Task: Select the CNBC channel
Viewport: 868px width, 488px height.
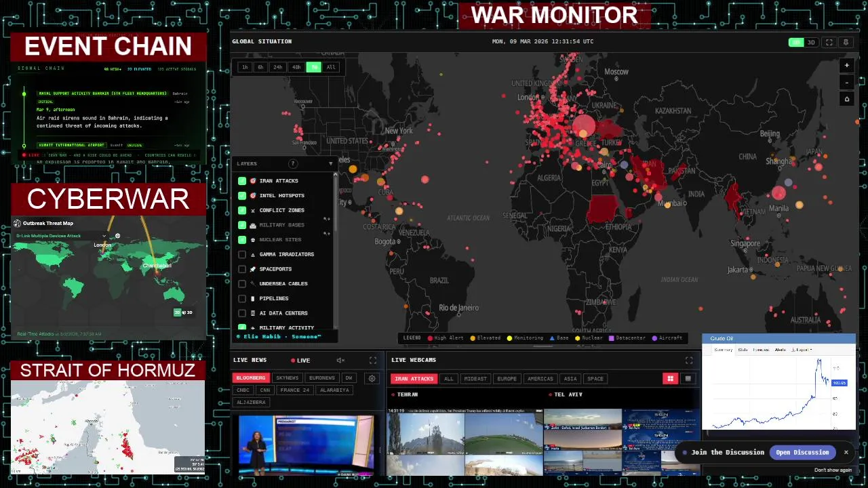Action: (243, 390)
